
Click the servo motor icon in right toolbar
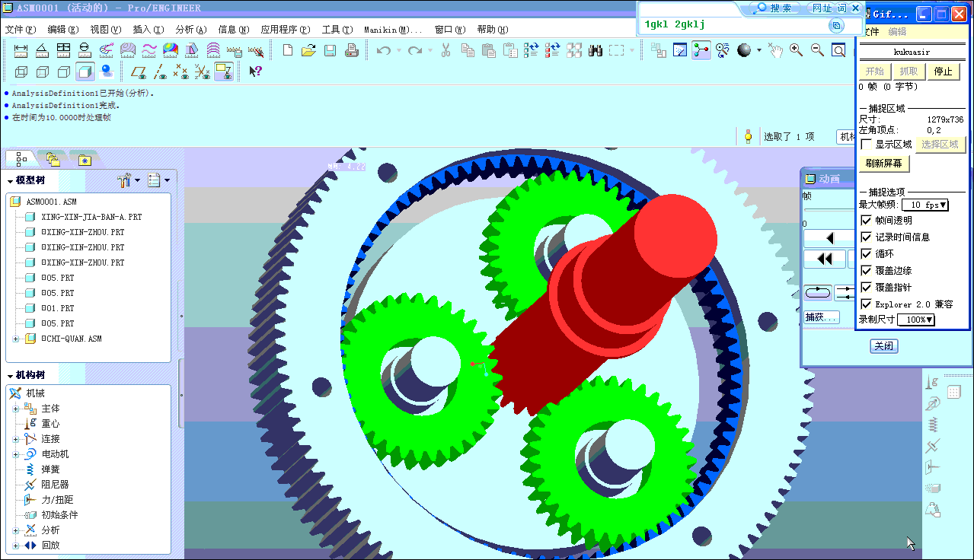click(x=932, y=403)
